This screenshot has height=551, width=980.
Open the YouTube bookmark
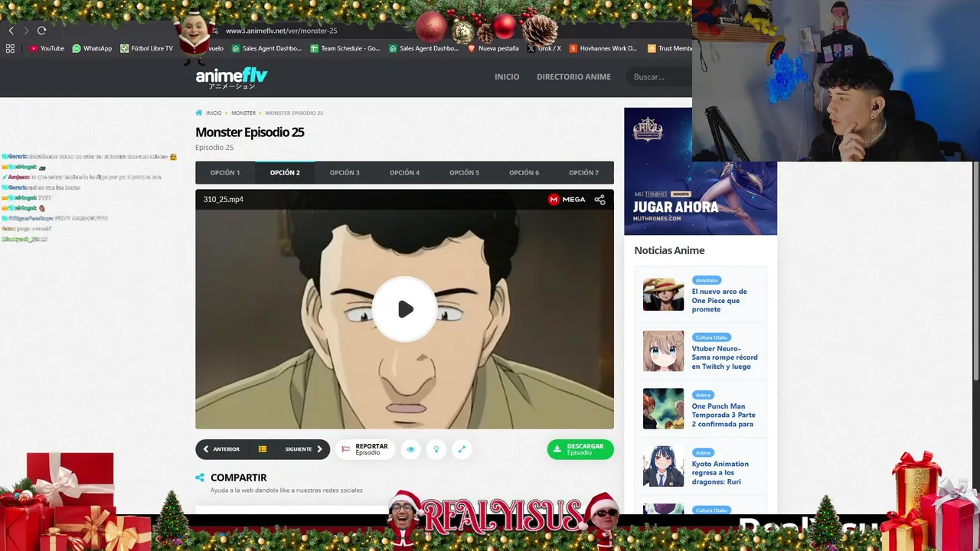tap(47, 48)
